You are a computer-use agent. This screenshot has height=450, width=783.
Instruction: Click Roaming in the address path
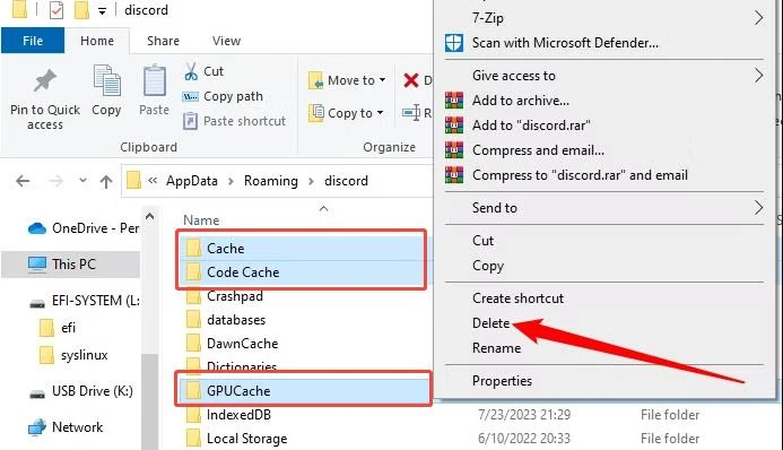coord(271,181)
